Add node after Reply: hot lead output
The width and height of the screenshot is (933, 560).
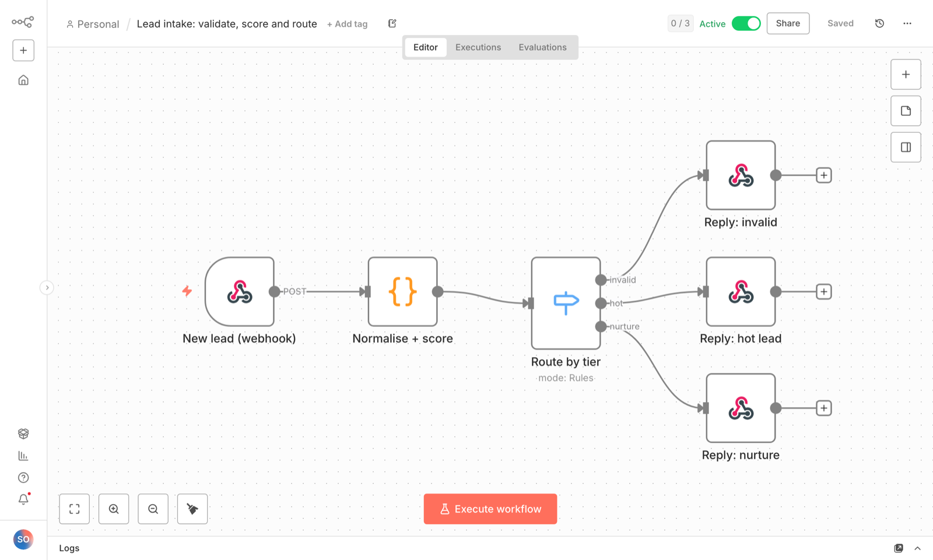[x=824, y=291]
